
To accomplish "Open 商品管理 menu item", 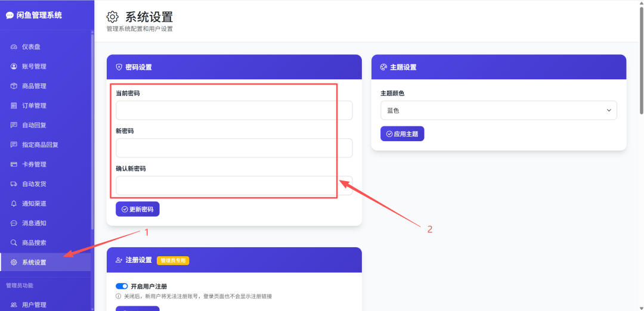I will coord(45,86).
